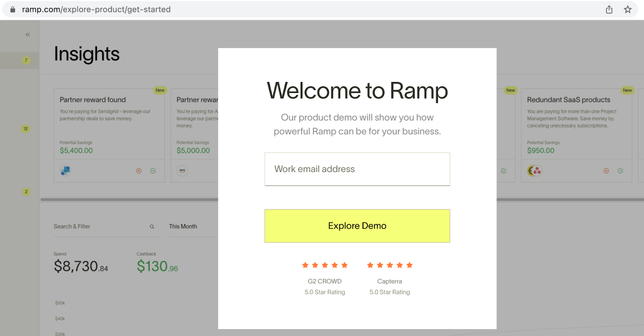This screenshot has height=336, width=644.
Task: Click the Welcome to Ramp heading
Action: pos(357,91)
